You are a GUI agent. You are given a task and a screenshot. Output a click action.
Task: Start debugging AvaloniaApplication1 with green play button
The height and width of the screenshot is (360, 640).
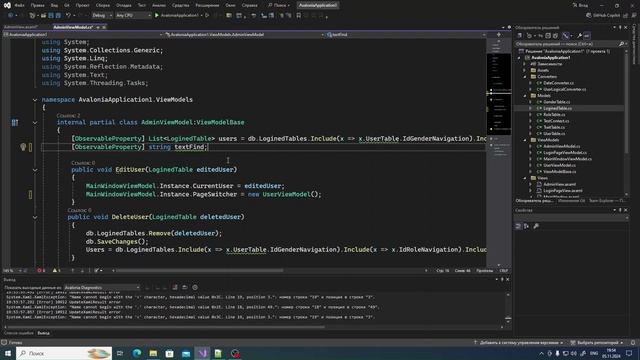156,16
